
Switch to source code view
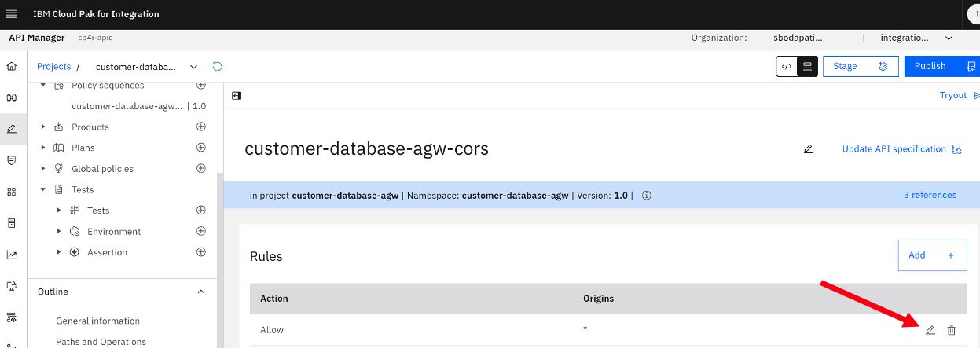point(787,66)
